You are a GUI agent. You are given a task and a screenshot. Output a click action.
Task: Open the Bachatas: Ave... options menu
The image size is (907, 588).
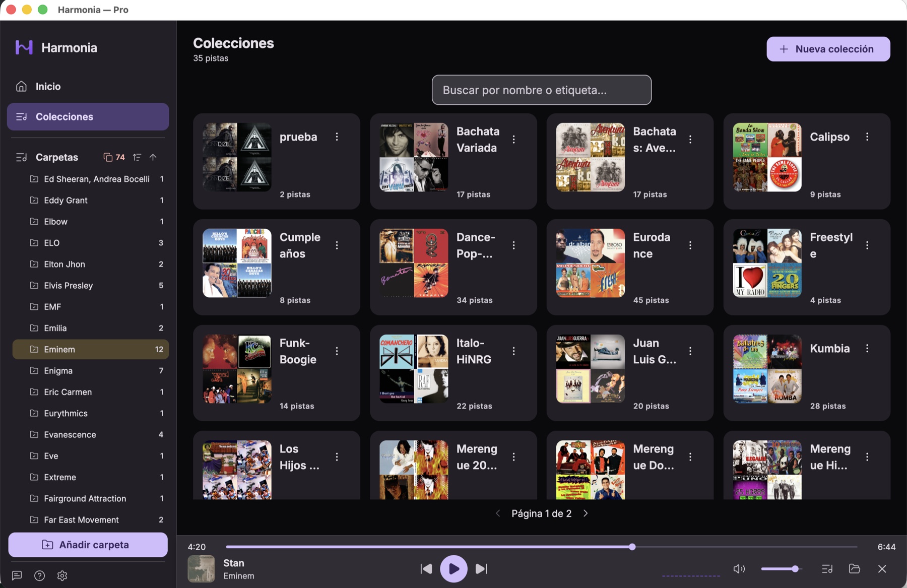(690, 139)
